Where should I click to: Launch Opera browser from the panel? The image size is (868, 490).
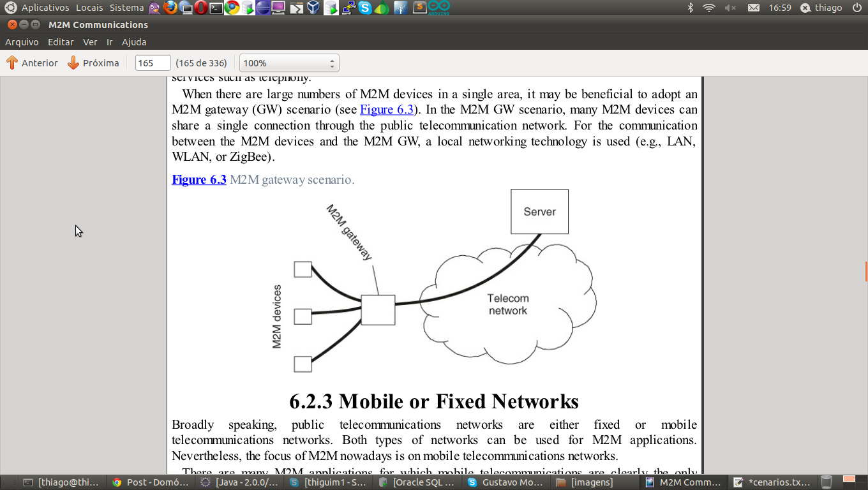[201, 8]
